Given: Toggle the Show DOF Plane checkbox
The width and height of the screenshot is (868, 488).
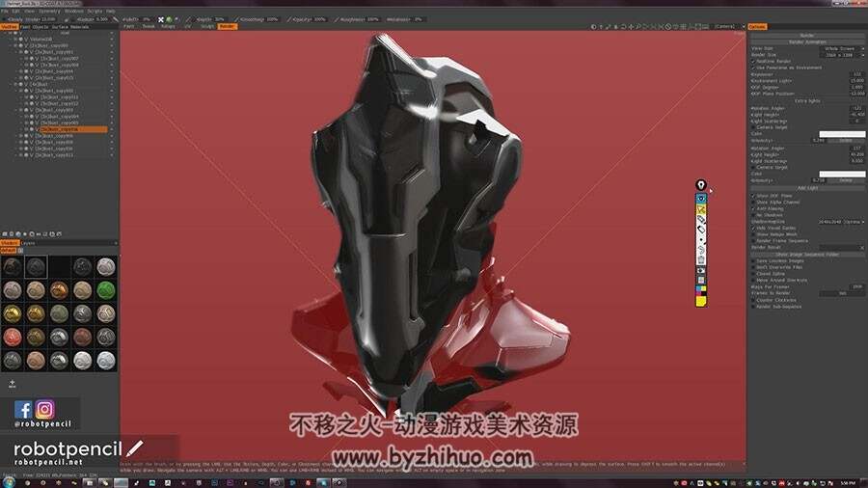Looking at the screenshot, I should tap(753, 196).
